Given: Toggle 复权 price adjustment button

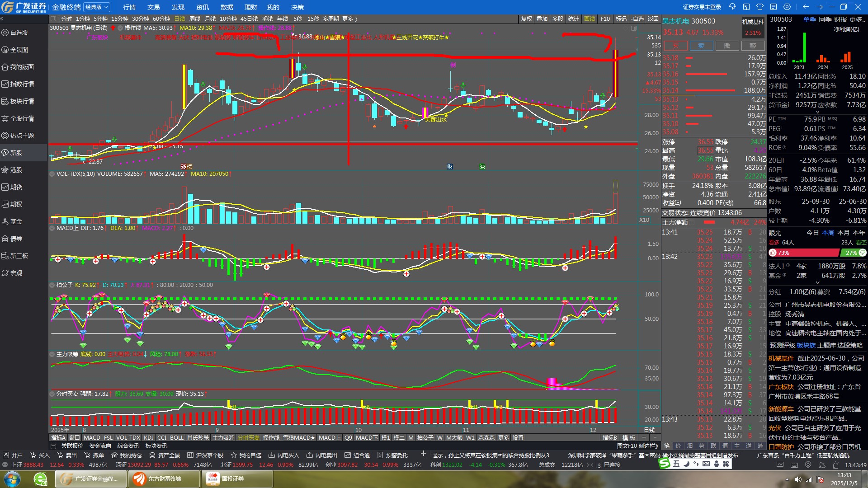Looking at the screenshot, I should pyautogui.click(x=526, y=19).
